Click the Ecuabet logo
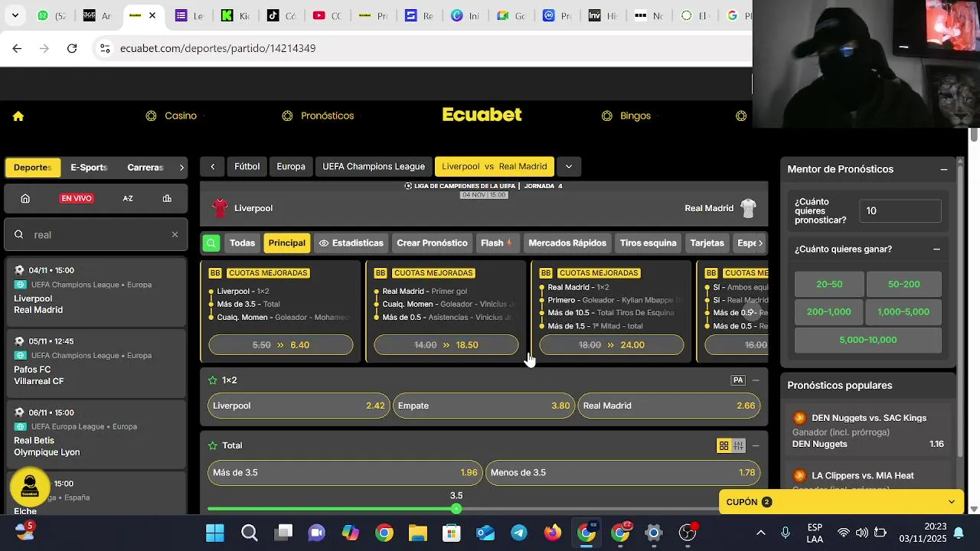The image size is (980, 551). (x=482, y=115)
